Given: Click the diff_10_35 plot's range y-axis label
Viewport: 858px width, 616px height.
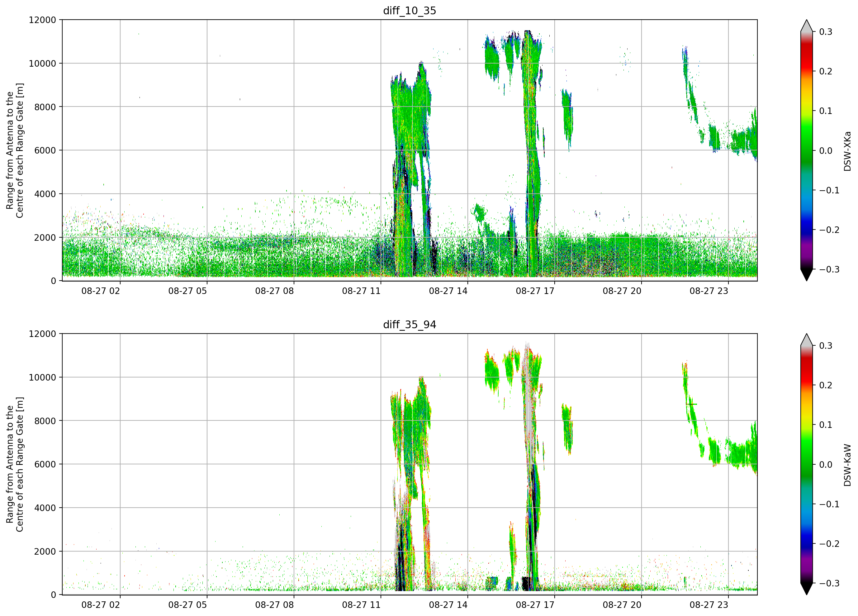Looking at the screenshot, I should pos(15,150).
